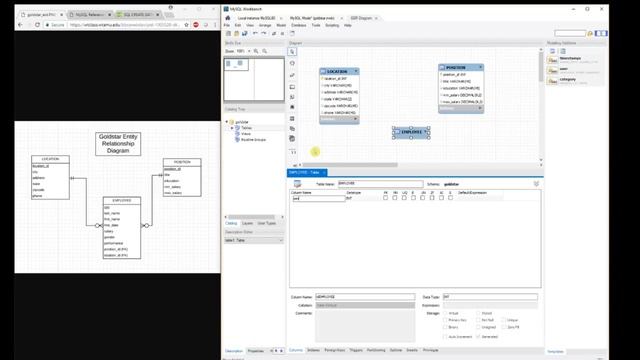Enable the Primary Key checkbox
The width and height of the screenshot is (640, 360).
(x=445, y=320)
